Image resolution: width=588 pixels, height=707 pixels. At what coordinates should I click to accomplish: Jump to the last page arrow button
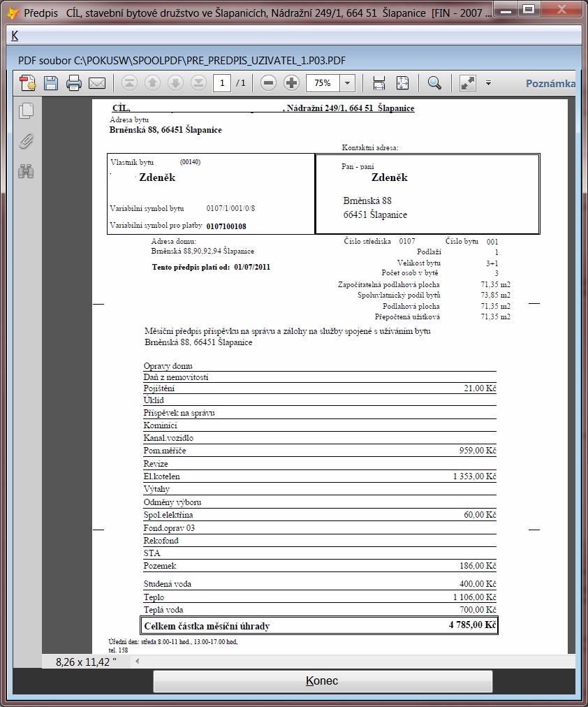click(x=198, y=83)
